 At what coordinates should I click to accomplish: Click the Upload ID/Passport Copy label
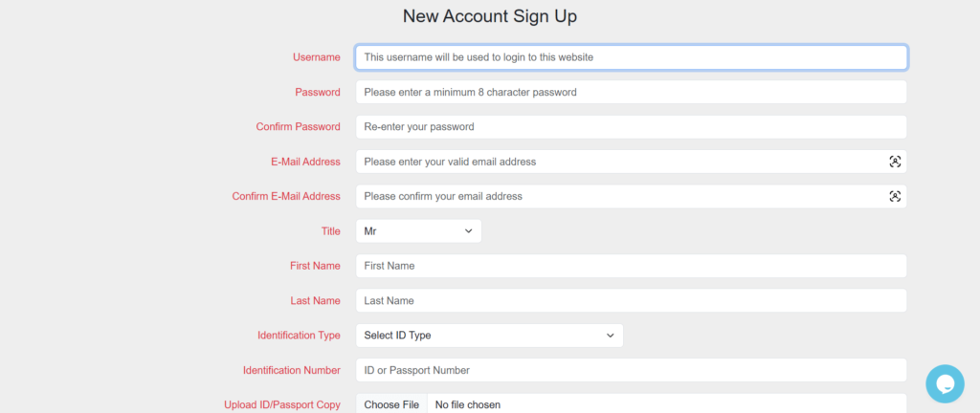pyautogui.click(x=282, y=405)
